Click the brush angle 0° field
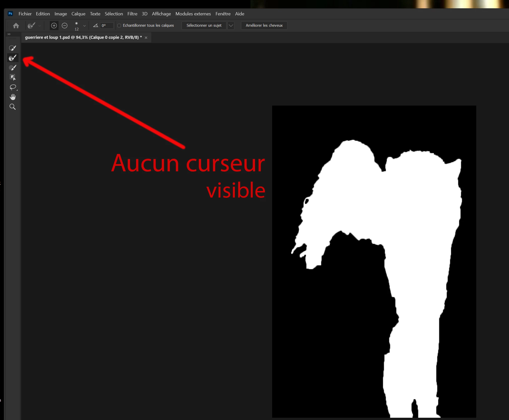Viewport: 509px width, 420px height. (x=107, y=25)
